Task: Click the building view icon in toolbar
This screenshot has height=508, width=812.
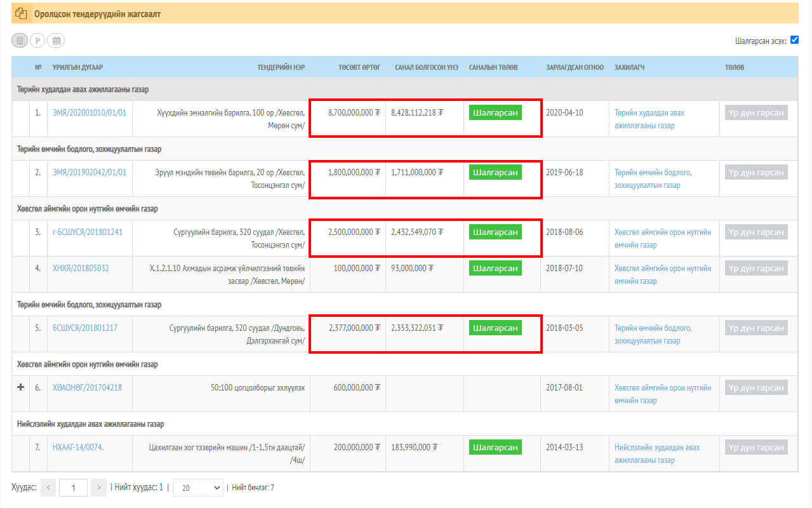Action: click(x=20, y=41)
